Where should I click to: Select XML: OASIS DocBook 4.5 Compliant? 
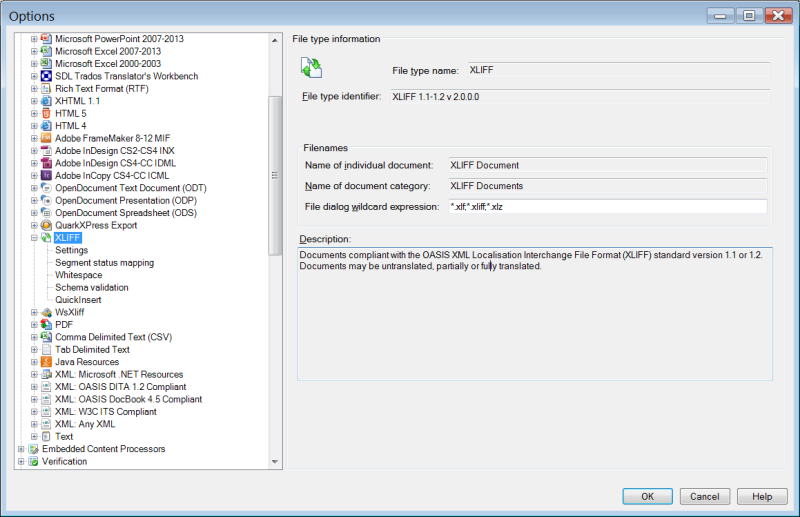pos(129,399)
